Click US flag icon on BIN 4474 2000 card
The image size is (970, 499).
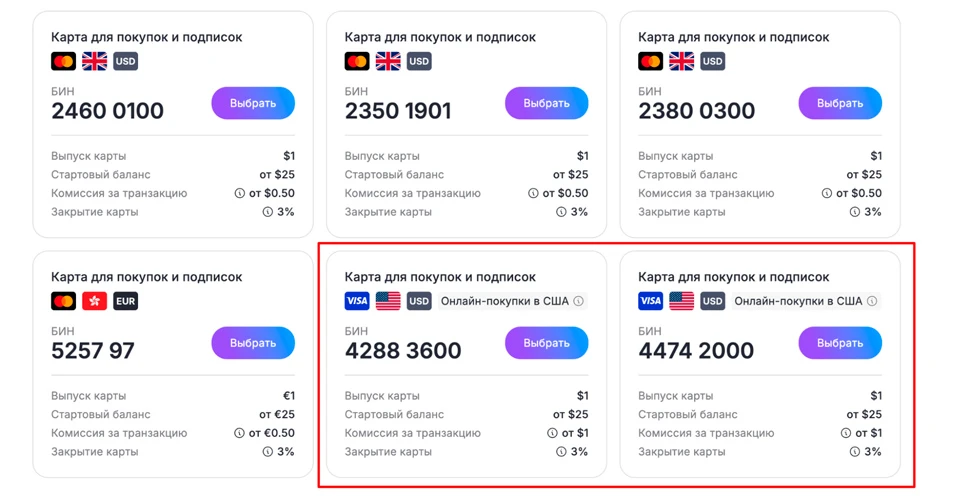pyautogui.click(x=681, y=301)
